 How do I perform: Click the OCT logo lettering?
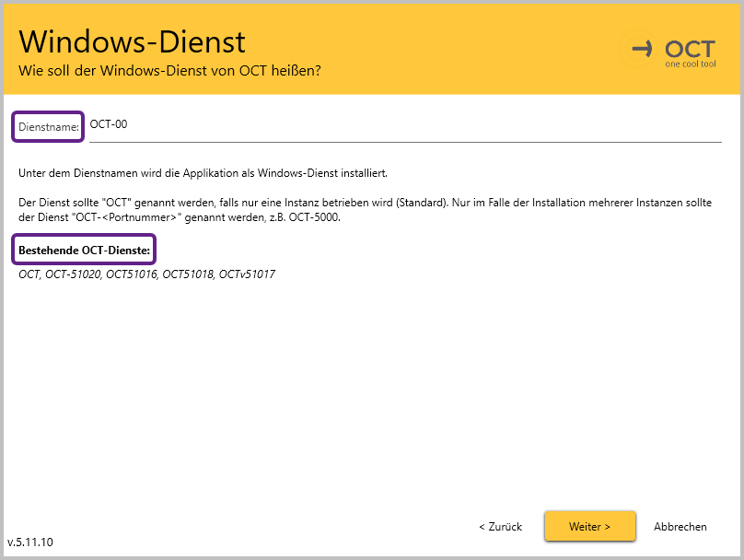pyautogui.click(x=690, y=48)
